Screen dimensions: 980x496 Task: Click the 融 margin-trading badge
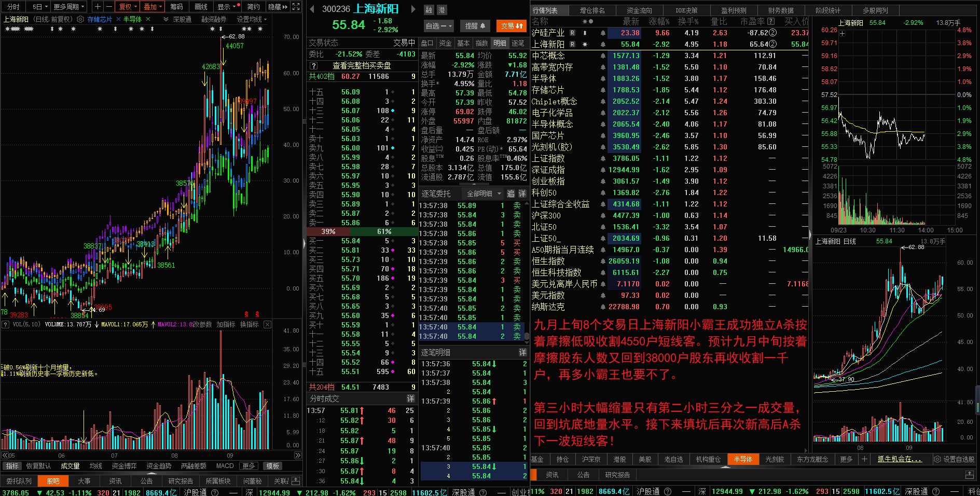[429, 10]
